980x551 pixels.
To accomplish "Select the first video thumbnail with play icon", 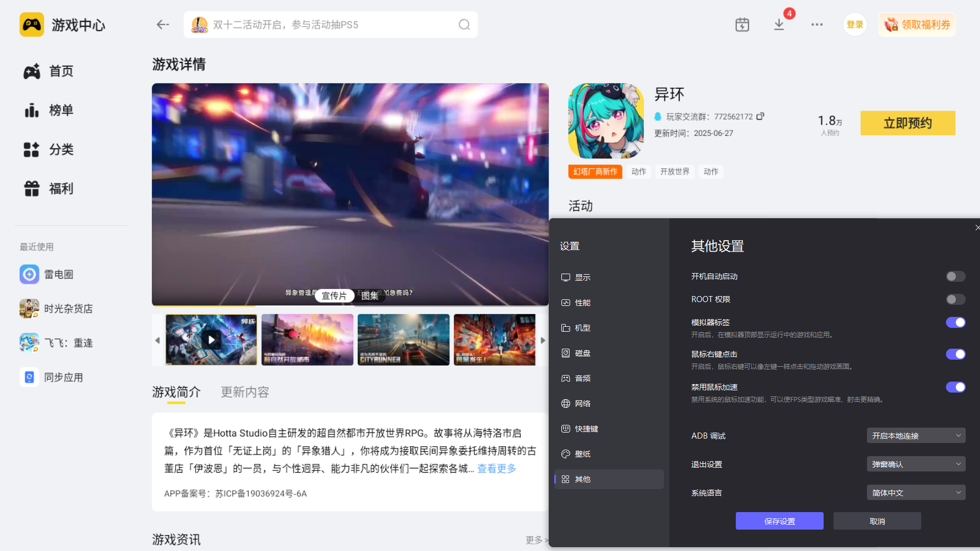I will [x=211, y=340].
